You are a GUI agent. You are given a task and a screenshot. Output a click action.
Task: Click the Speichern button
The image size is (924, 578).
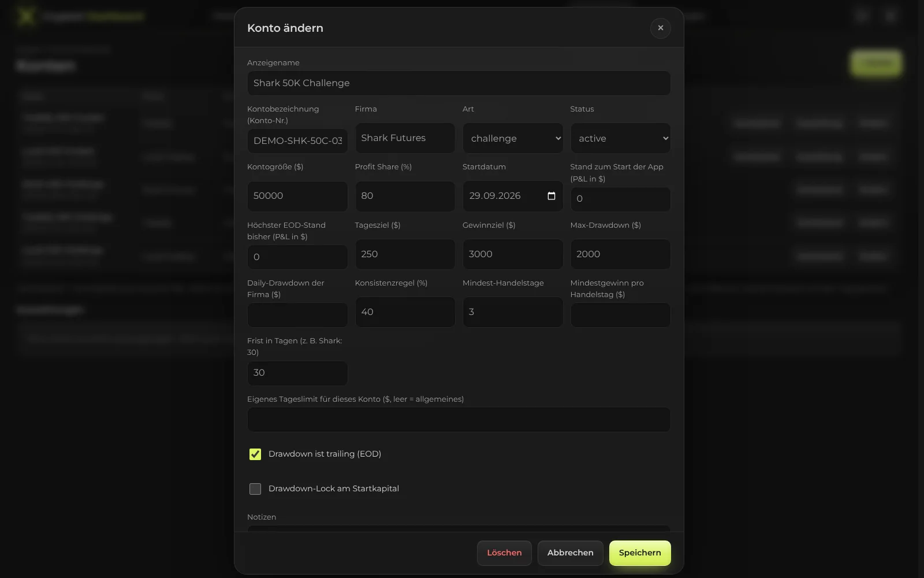[x=640, y=553]
